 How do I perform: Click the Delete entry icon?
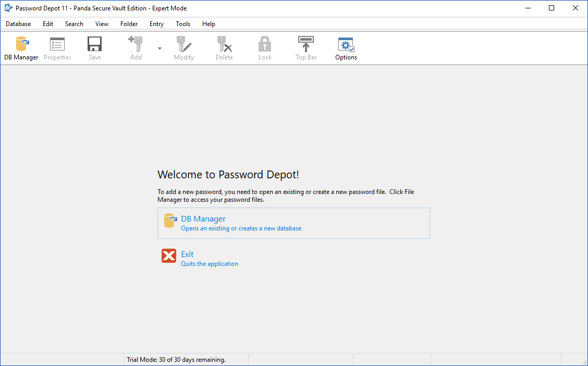pos(224,45)
